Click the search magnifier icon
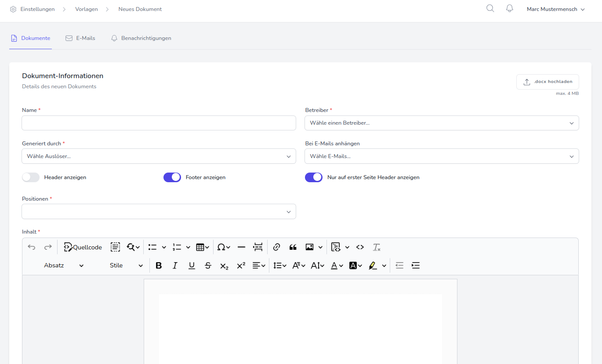The height and width of the screenshot is (364, 602). point(490,9)
